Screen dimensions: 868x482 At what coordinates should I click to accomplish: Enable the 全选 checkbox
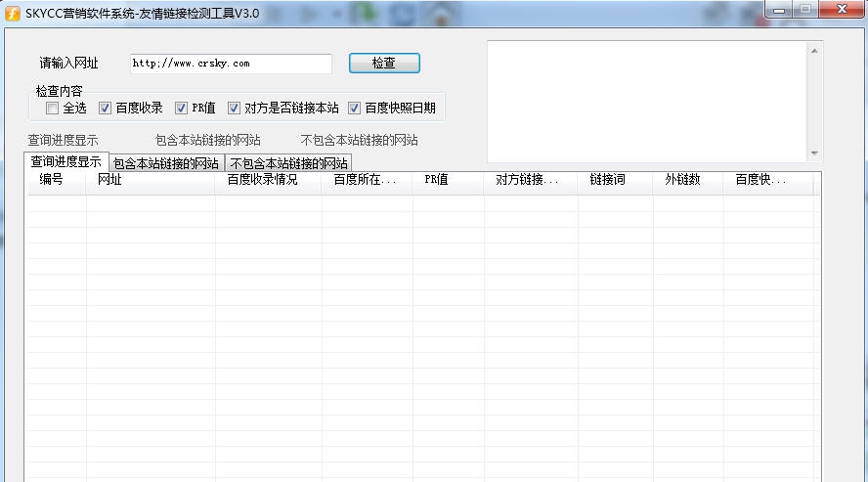click(x=53, y=109)
